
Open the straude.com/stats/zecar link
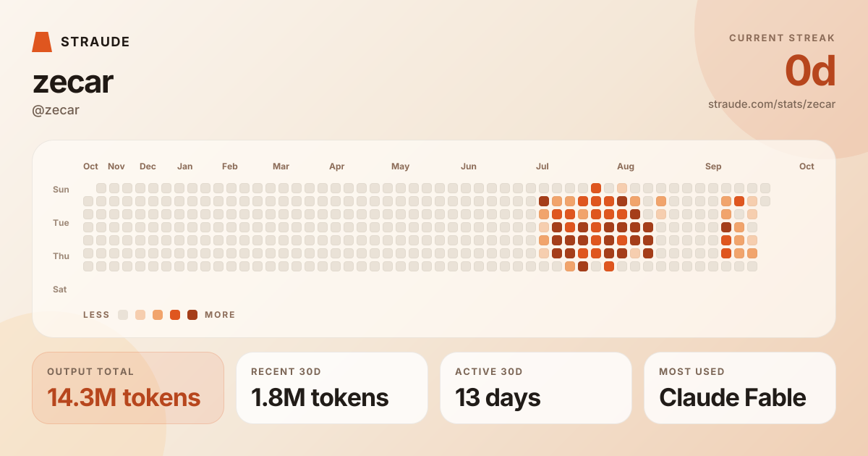[x=772, y=104]
